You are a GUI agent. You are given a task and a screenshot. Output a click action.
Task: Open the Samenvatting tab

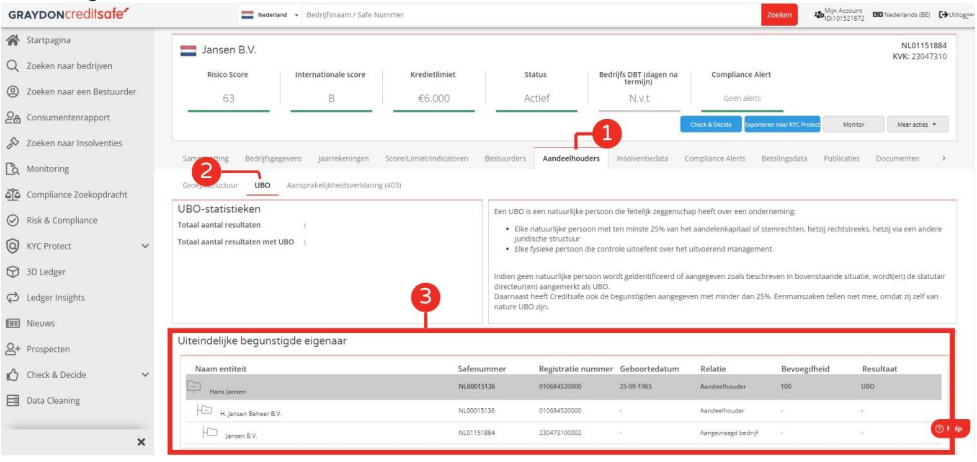coord(206,158)
